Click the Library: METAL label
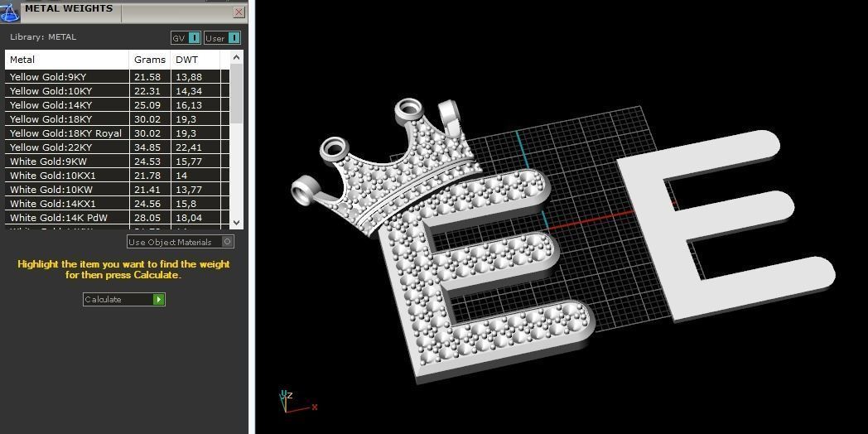The image size is (868, 434). 43,37
